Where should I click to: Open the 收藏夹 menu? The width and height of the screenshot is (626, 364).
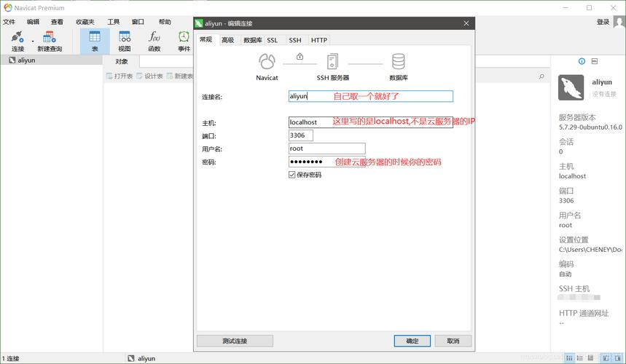tap(85, 22)
